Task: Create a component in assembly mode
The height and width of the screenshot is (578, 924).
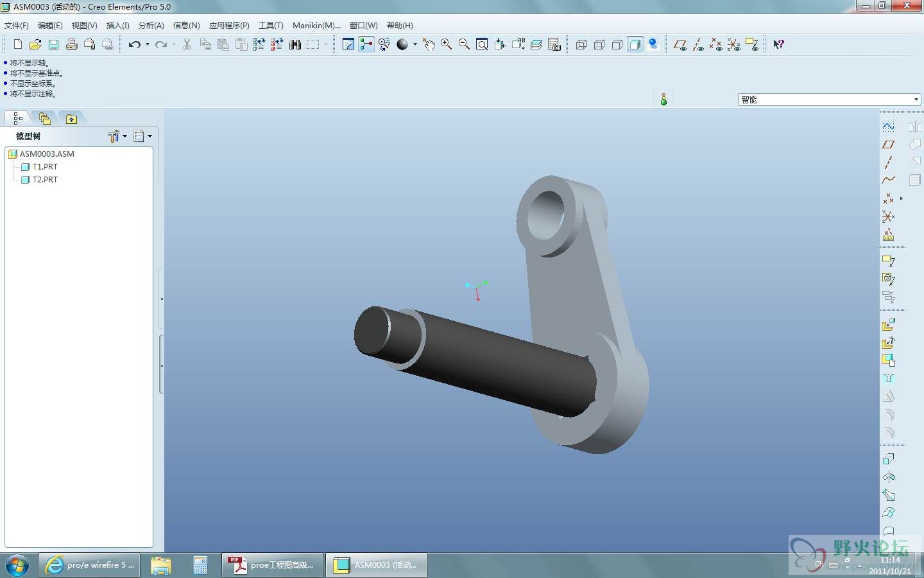Action: click(x=888, y=342)
